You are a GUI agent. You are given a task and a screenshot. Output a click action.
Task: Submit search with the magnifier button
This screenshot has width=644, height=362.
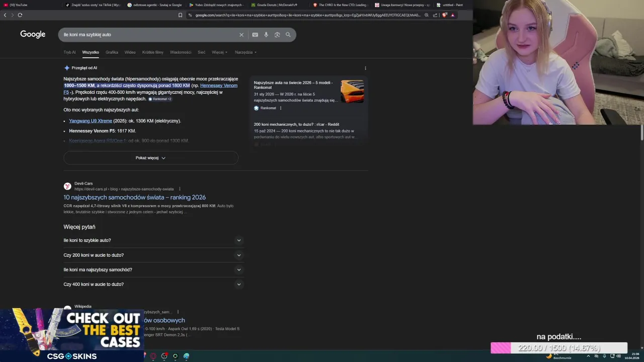(288, 35)
